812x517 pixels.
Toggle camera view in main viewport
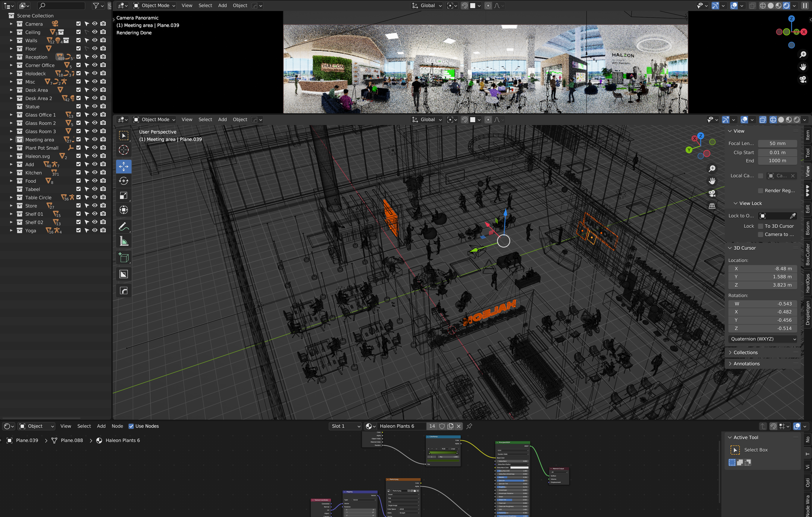pyautogui.click(x=712, y=193)
